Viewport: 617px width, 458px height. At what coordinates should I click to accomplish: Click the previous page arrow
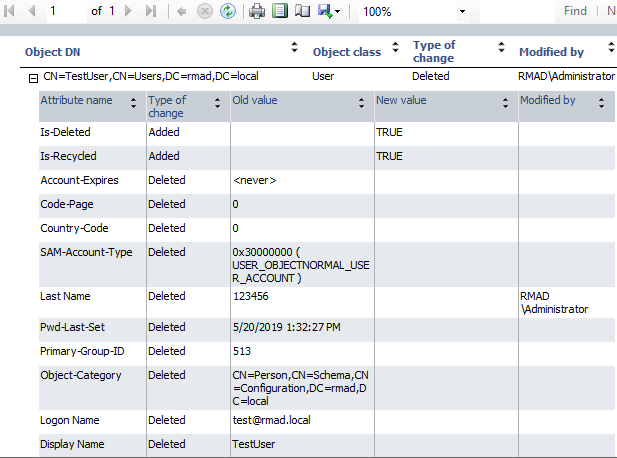pyautogui.click(x=30, y=11)
